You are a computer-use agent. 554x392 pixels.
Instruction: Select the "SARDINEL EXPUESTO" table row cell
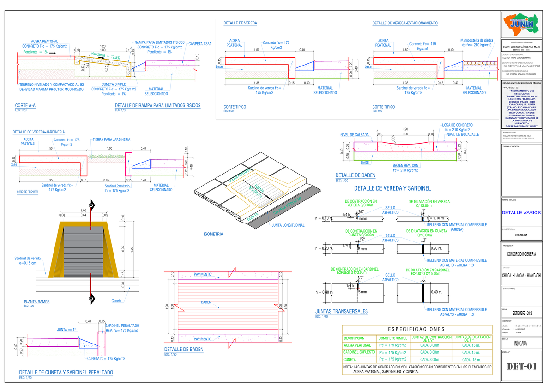[360, 352]
